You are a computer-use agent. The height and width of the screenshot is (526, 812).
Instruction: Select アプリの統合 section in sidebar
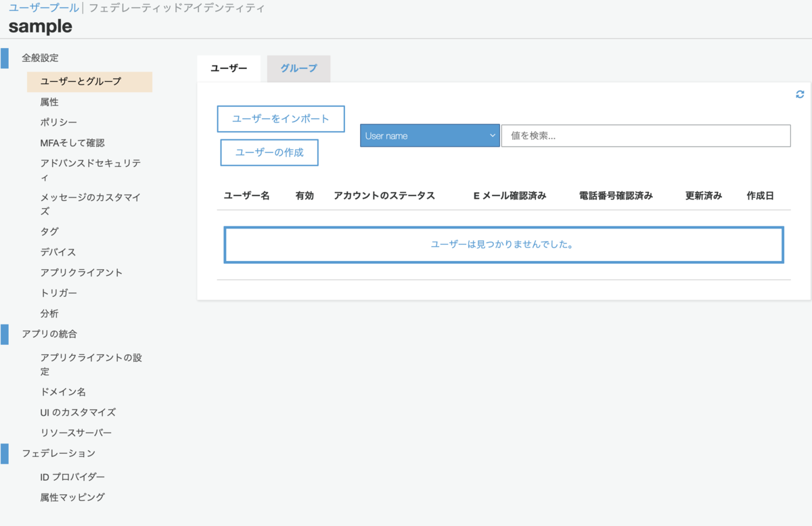click(x=49, y=334)
